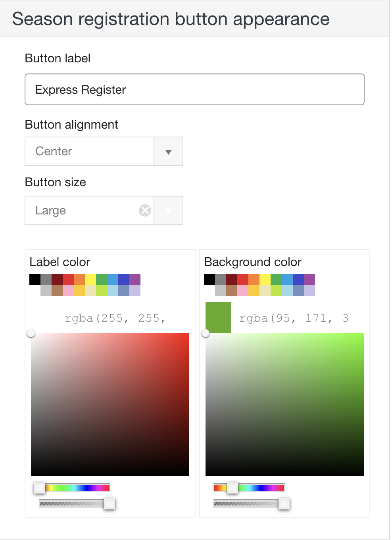Clear the Large button size selection
Screen dimensions: 392x540
(145, 210)
